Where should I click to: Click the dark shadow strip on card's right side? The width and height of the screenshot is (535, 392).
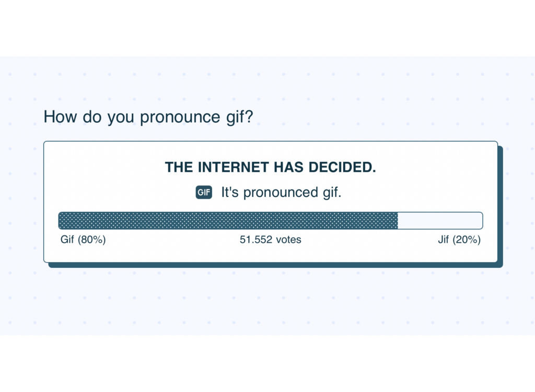(x=501, y=206)
